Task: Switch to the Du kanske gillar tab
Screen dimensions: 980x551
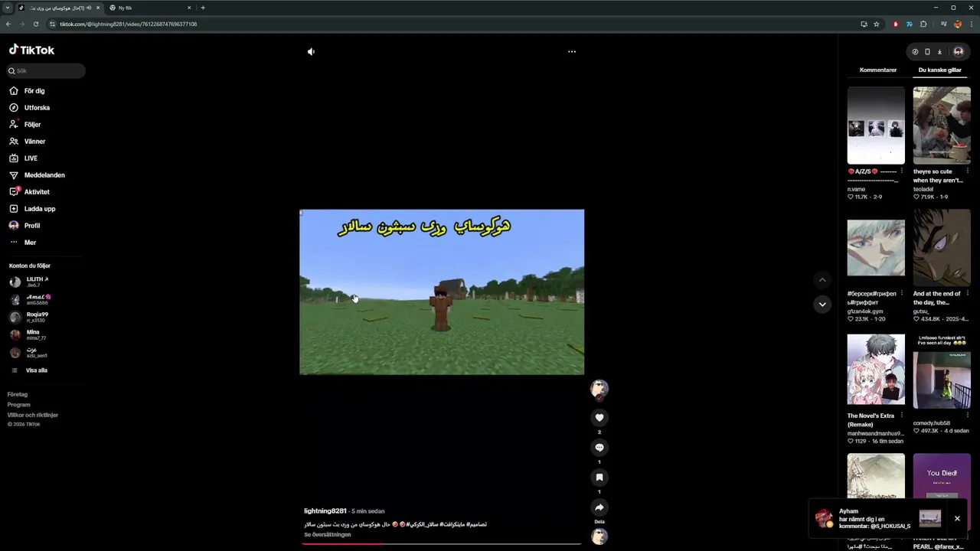Action: [x=940, y=70]
